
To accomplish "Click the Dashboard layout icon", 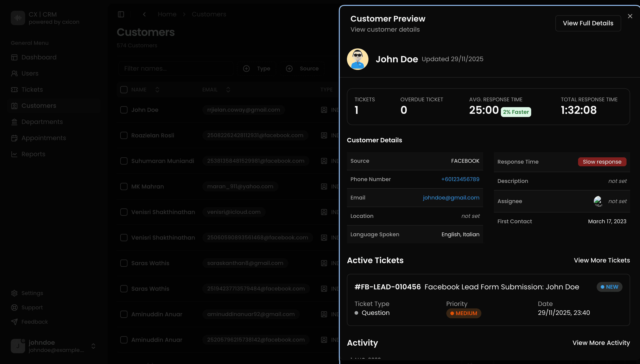I will click(14, 57).
